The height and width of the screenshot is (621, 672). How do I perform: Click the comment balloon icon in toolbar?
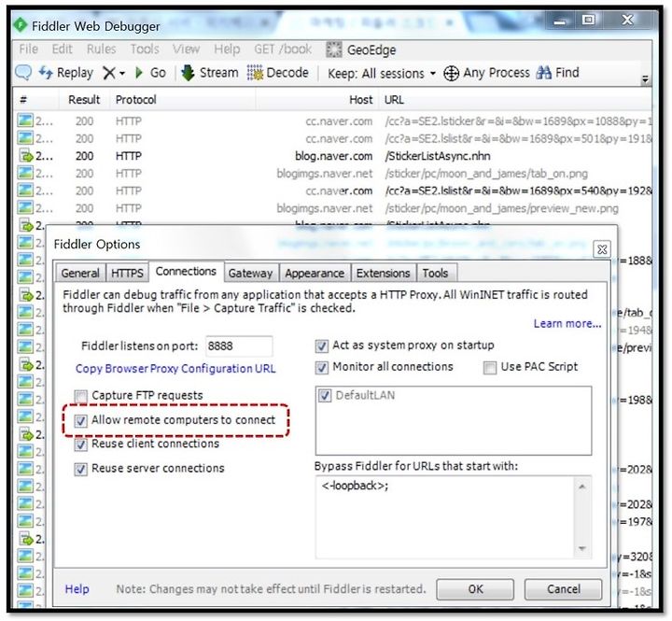(23, 73)
